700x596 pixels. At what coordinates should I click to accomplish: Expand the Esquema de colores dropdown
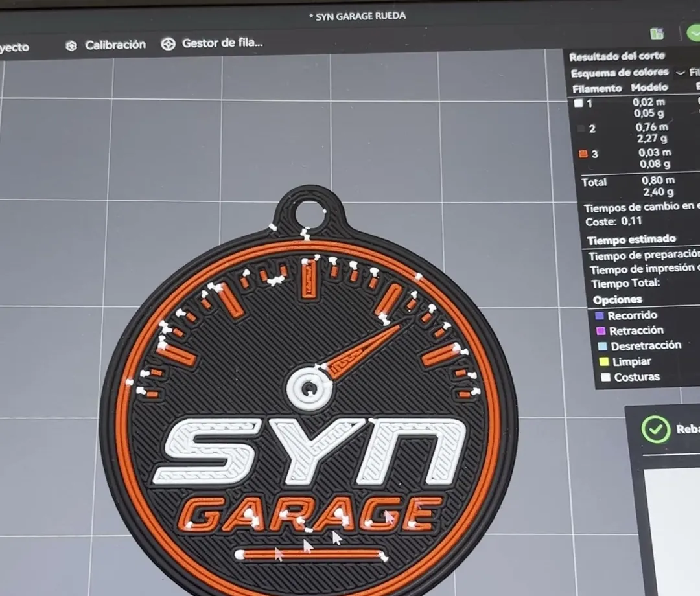point(681,73)
